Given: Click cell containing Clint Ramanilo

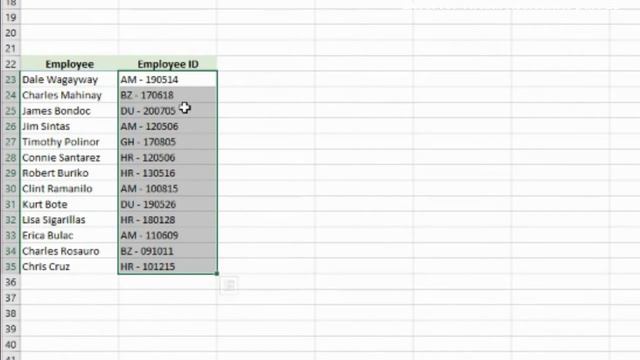Looking at the screenshot, I should [69, 188].
